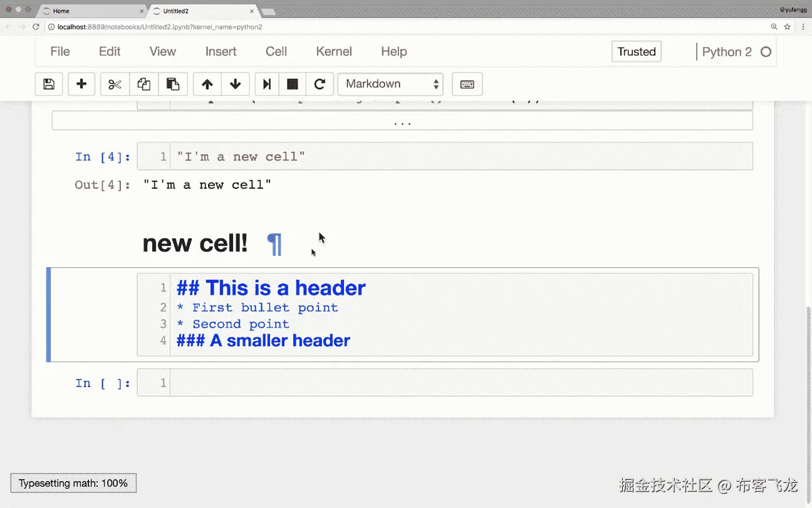Click the In [4]: prompt label
This screenshot has height=508, width=812.
point(103,157)
